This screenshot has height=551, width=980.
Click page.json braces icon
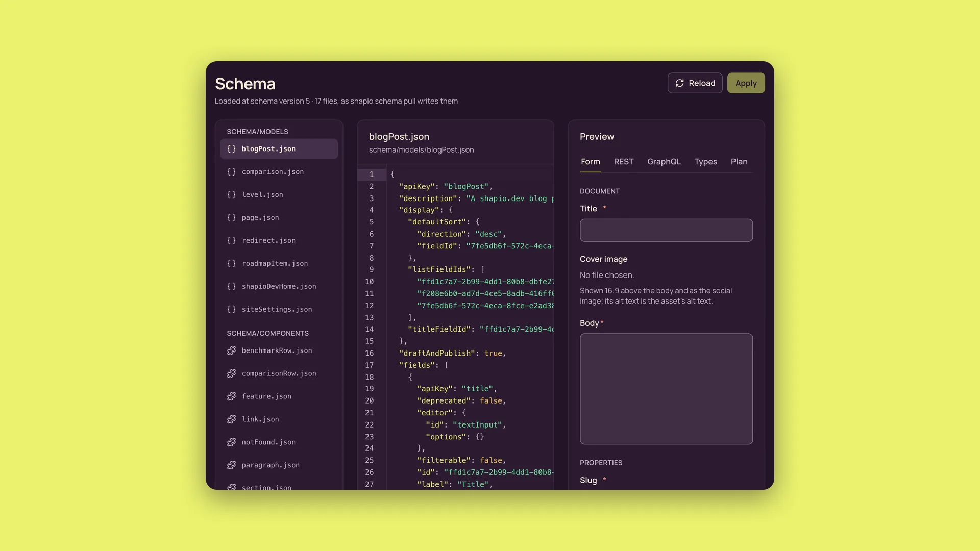[x=231, y=218]
